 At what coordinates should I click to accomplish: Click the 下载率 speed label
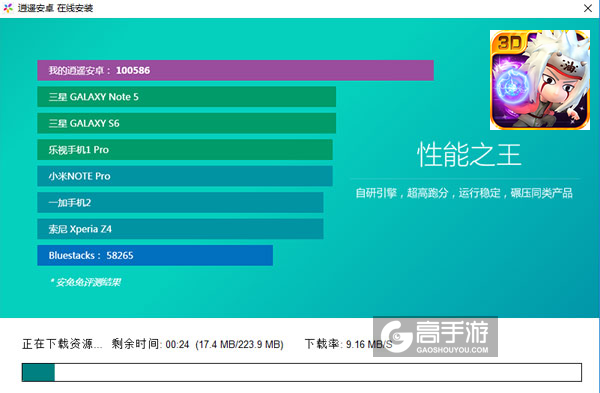coord(323,344)
